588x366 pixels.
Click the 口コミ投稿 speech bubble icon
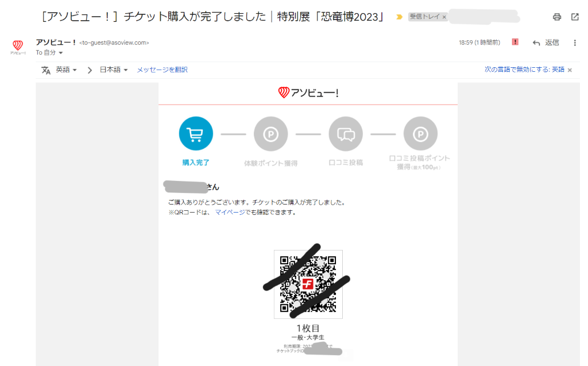[x=346, y=134]
